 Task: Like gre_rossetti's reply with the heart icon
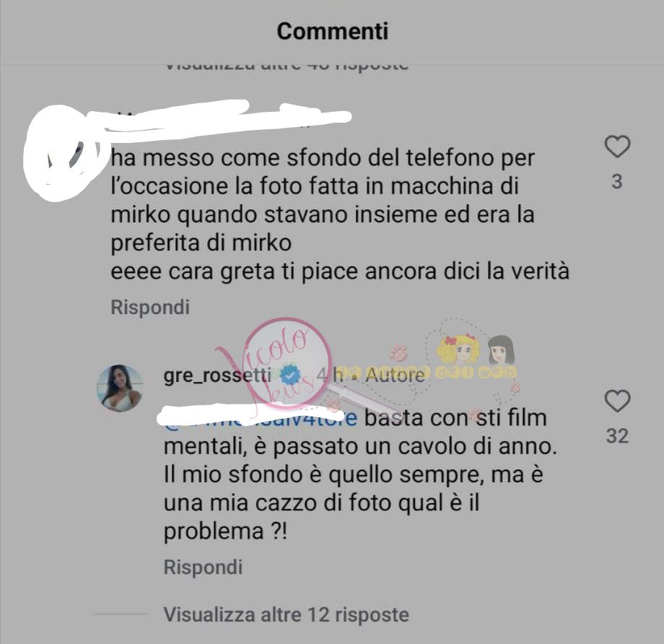(617, 401)
